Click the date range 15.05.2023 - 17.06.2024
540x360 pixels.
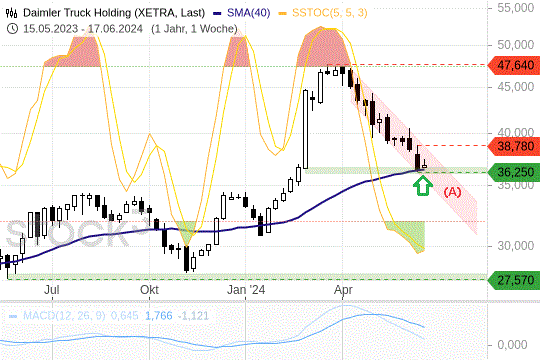pos(83,29)
